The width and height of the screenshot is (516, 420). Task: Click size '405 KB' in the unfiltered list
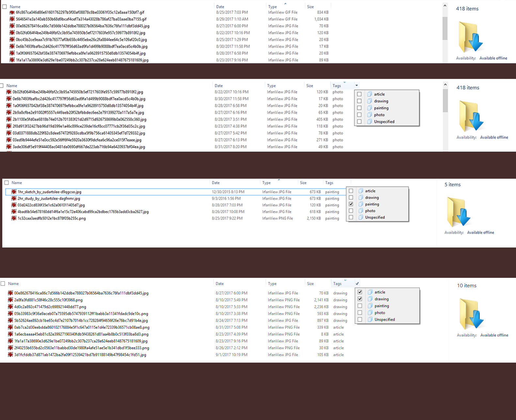click(x=322, y=119)
